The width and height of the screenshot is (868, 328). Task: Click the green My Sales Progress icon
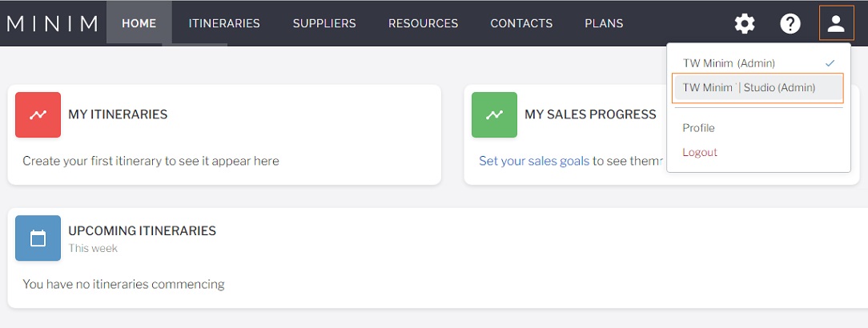pos(494,114)
